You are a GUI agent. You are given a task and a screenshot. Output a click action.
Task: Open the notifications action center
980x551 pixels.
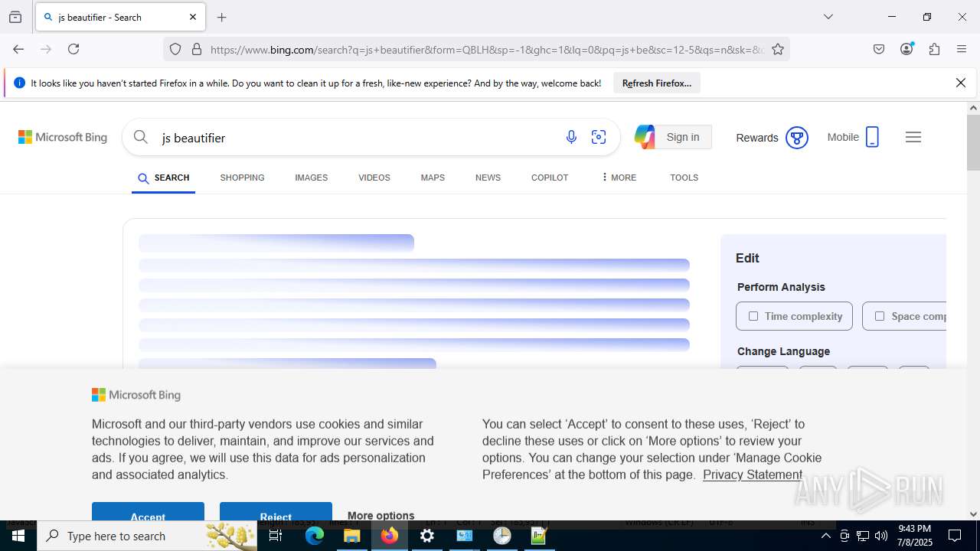[x=955, y=536]
